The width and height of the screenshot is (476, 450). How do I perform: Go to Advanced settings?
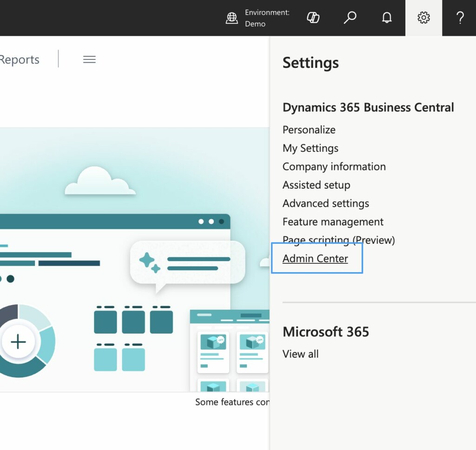(x=325, y=203)
